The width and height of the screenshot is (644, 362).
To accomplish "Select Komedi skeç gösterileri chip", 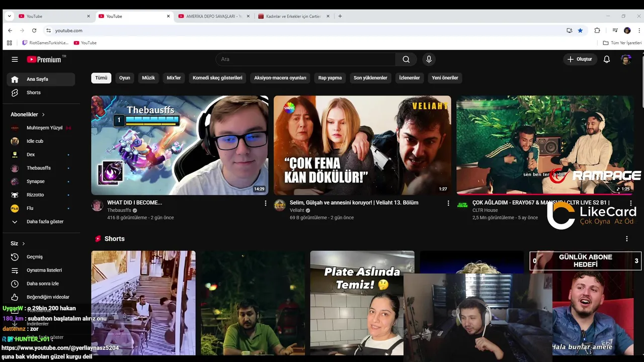I will (x=217, y=78).
